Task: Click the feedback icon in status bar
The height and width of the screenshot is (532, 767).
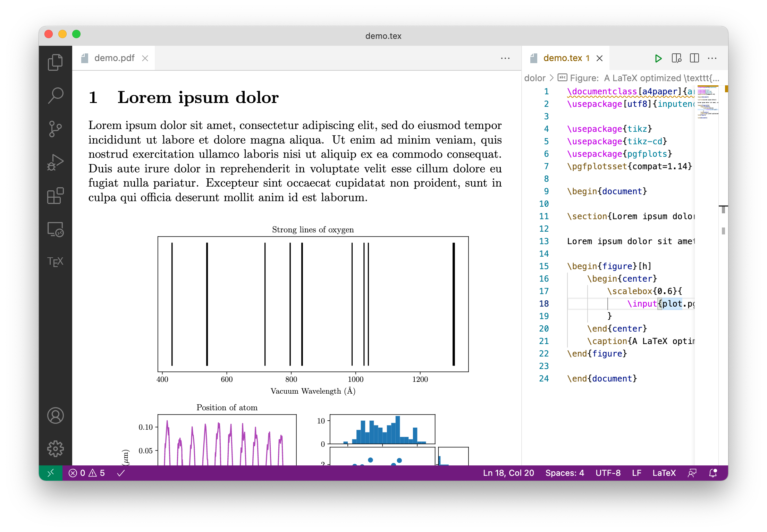Action: (x=692, y=473)
